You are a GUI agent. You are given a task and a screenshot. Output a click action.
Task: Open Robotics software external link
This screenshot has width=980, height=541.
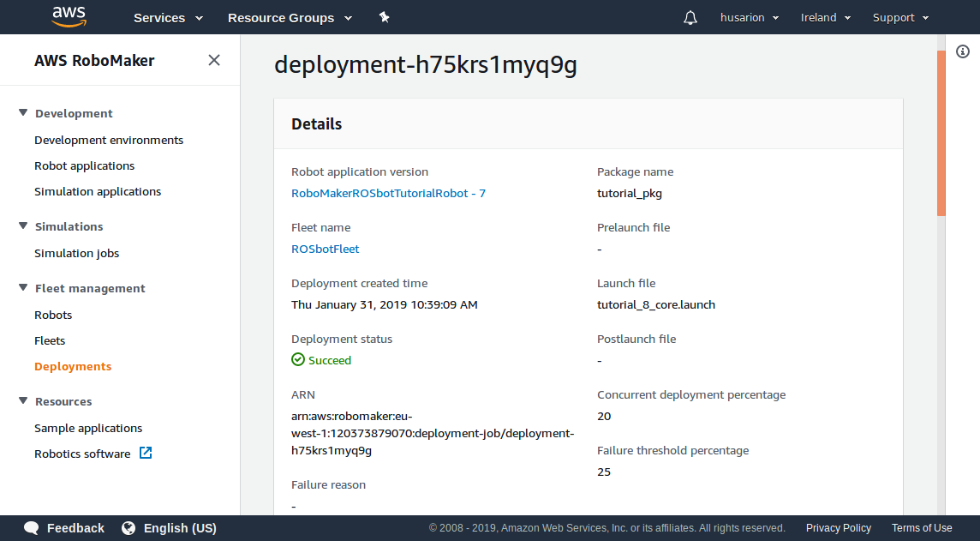coord(82,454)
